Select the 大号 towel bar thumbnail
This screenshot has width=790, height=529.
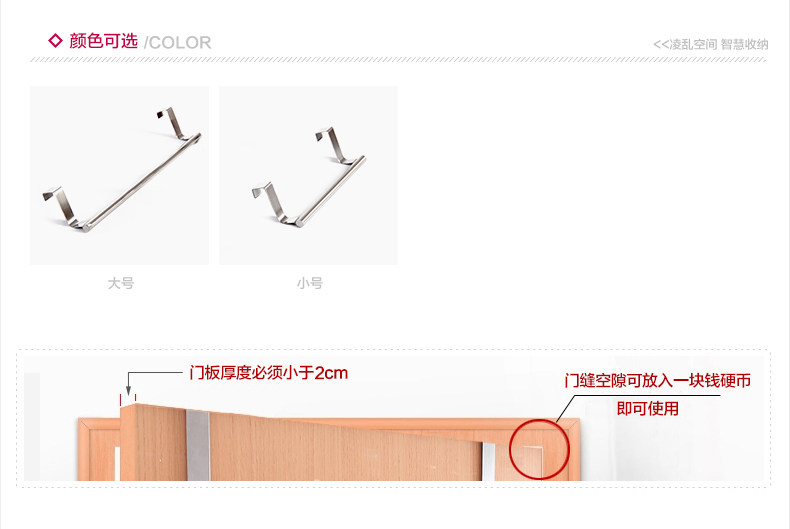[x=119, y=175]
